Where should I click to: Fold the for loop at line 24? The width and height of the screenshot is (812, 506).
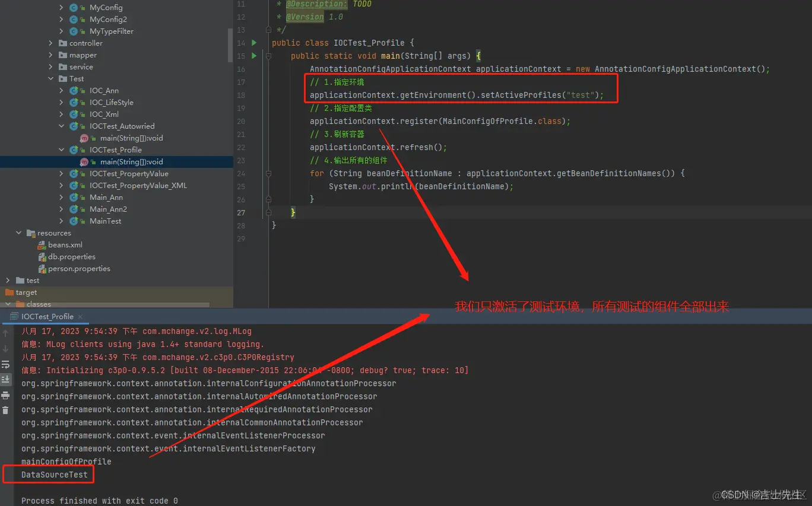[x=269, y=173]
